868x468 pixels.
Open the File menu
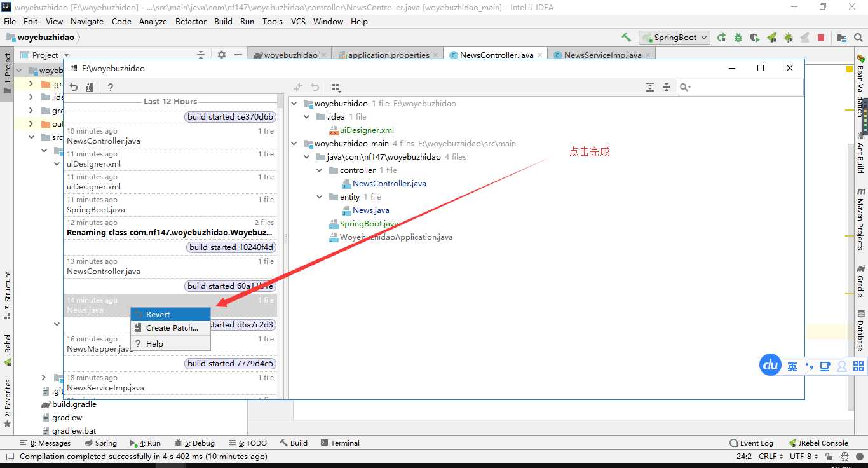click(x=10, y=21)
